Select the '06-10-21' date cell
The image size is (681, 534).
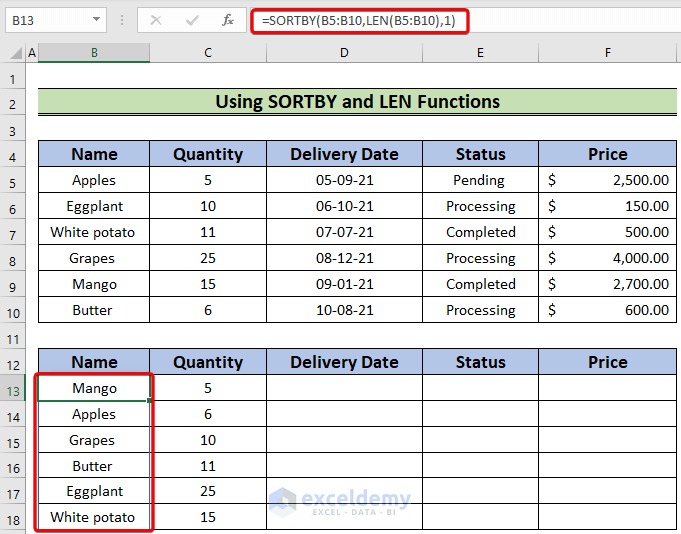point(344,206)
